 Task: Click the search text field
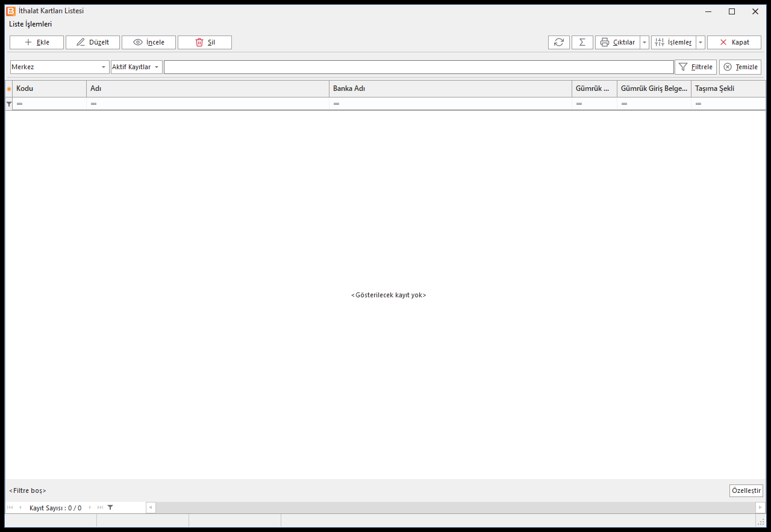419,67
